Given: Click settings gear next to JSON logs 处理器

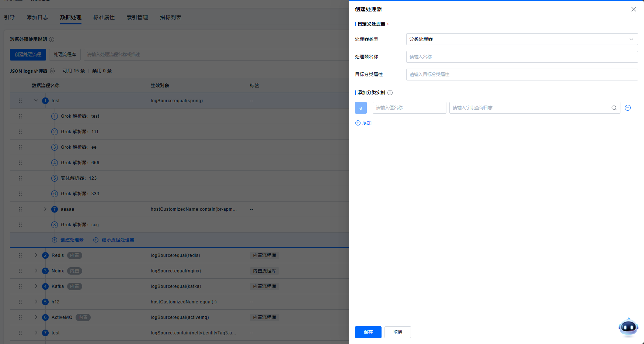Looking at the screenshot, I should tap(52, 71).
